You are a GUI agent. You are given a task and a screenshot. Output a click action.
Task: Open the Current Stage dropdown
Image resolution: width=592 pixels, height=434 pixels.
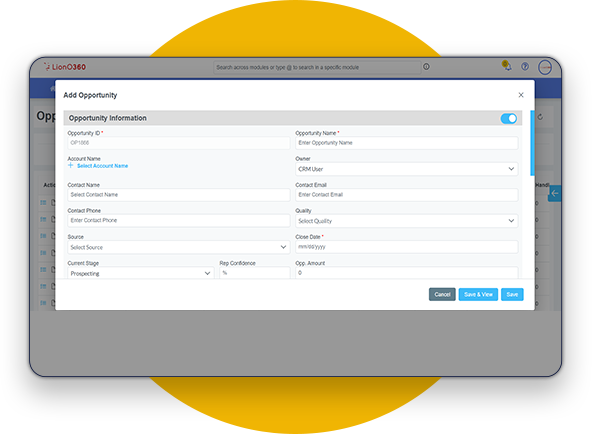click(x=140, y=273)
